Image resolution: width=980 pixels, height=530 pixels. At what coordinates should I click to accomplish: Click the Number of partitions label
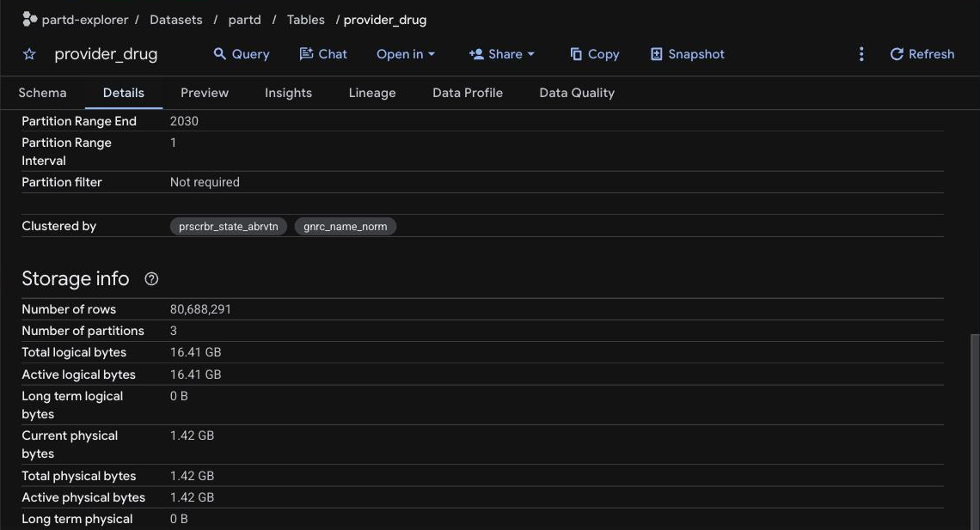click(83, 331)
